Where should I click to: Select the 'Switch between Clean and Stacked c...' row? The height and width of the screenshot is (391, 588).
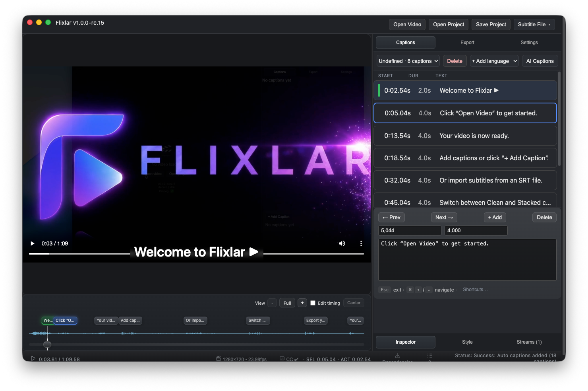click(465, 201)
